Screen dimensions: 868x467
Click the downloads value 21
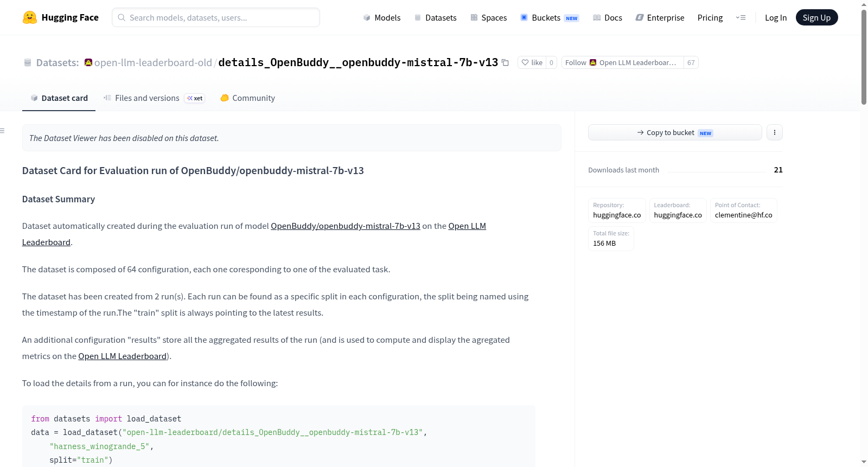778,170
